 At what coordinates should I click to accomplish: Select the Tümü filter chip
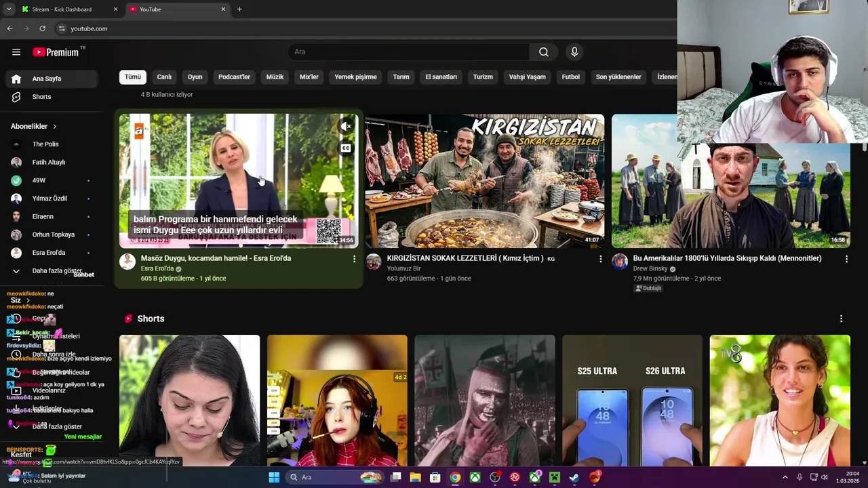coord(133,77)
